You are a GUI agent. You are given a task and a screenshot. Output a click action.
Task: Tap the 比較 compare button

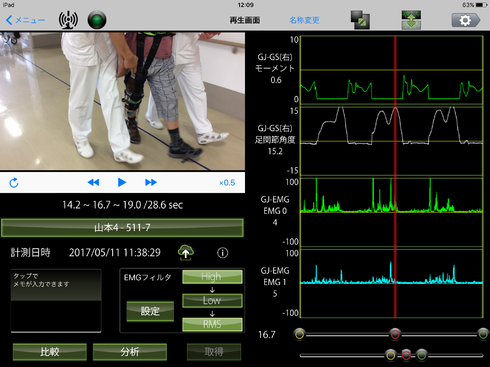[x=50, y=352]
